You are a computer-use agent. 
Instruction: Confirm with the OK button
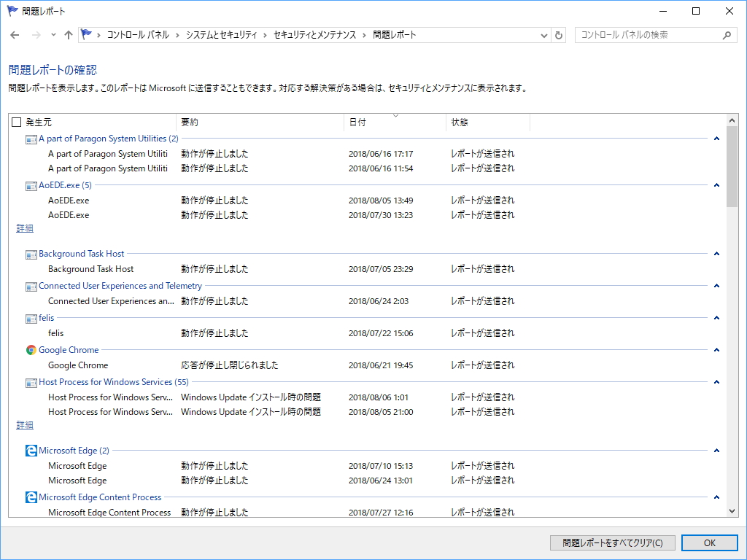(709, 542)
